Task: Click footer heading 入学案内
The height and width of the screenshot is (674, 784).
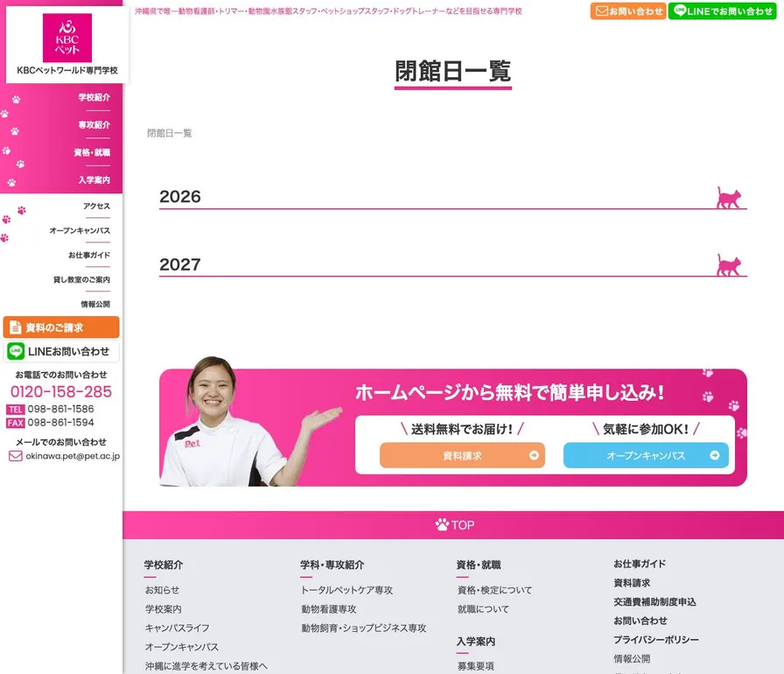Action: [x=475, y=642]
